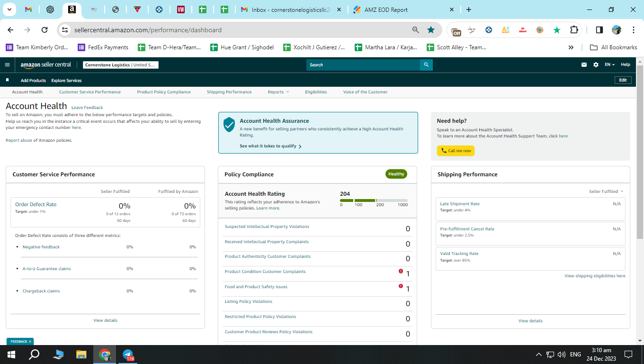Go back with the browser back arrow
The image size is (644, 364).
point(10,30)
